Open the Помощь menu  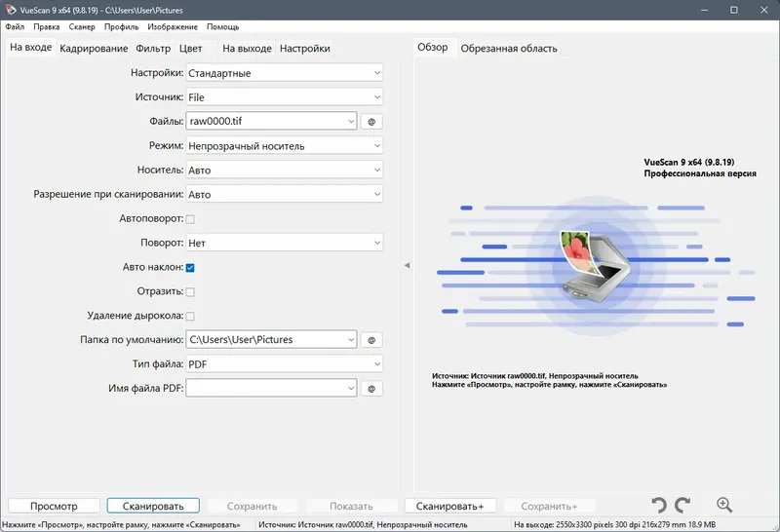coord(223,27)
